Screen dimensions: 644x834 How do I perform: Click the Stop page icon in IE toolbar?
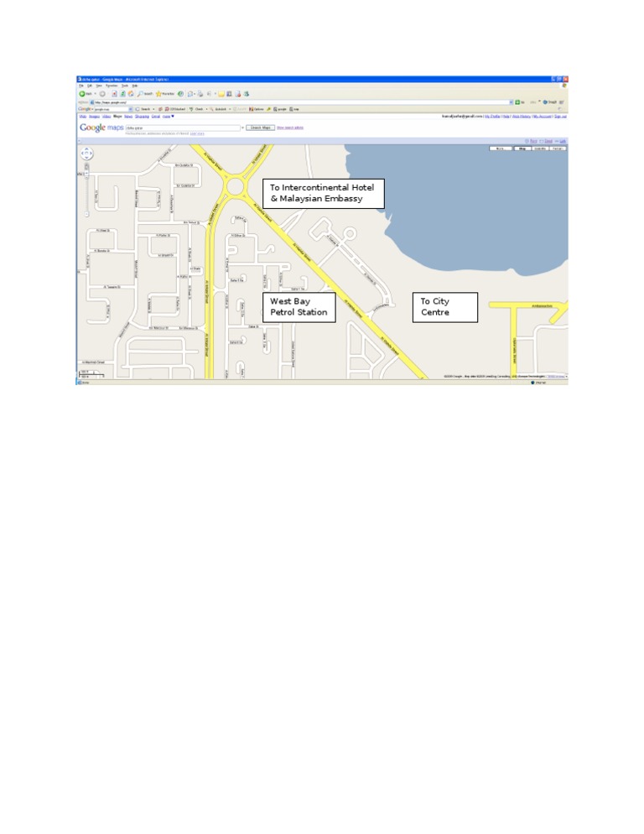(x=114, y=94)
